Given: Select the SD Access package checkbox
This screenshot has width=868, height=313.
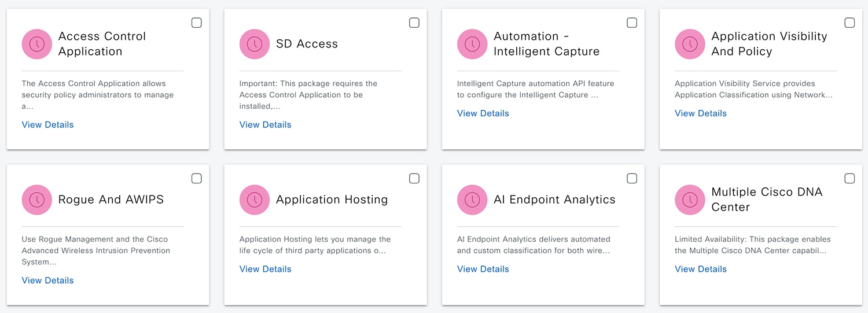Looking at the screenshot, I should point(414,23).
